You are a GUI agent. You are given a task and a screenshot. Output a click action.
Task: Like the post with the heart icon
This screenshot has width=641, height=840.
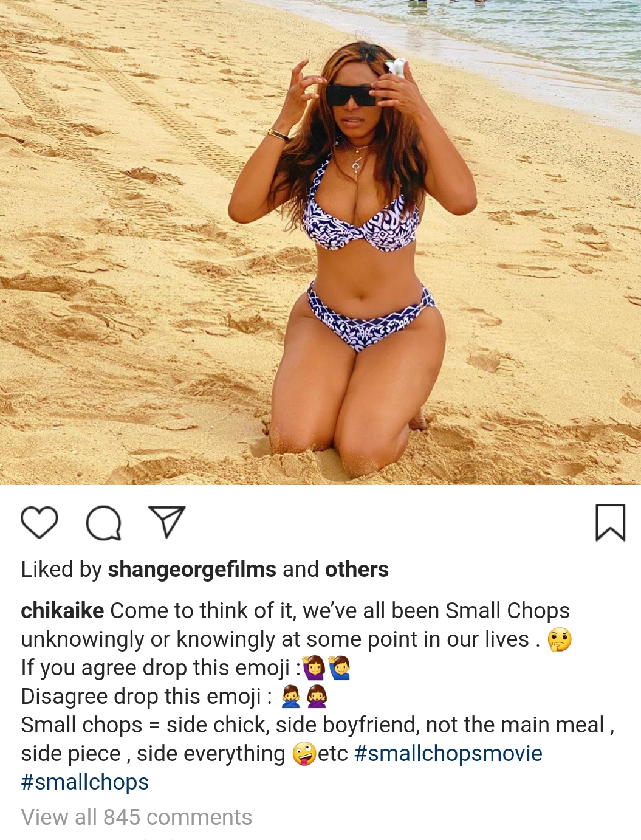(39, 522)
